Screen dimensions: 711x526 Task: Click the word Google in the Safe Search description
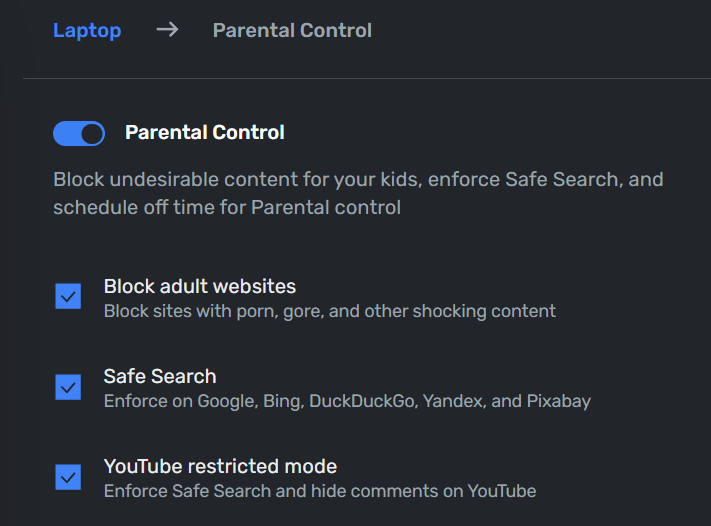click(x=226, y=401)
